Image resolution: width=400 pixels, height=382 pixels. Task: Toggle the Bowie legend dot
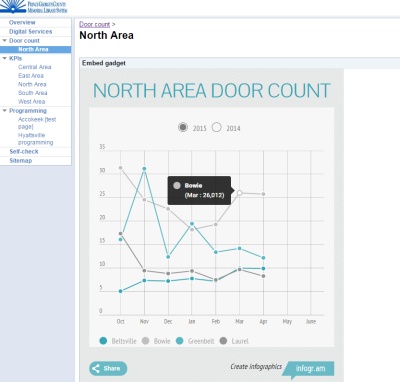point(145,341)
